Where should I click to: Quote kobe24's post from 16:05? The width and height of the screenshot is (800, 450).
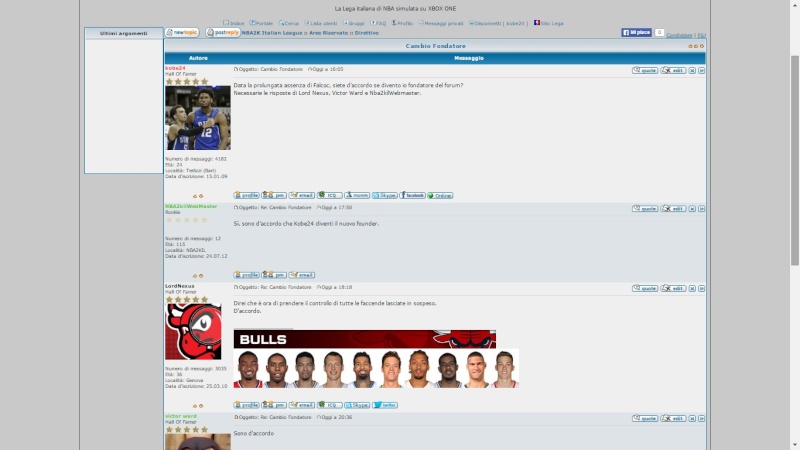coord(645,70)
